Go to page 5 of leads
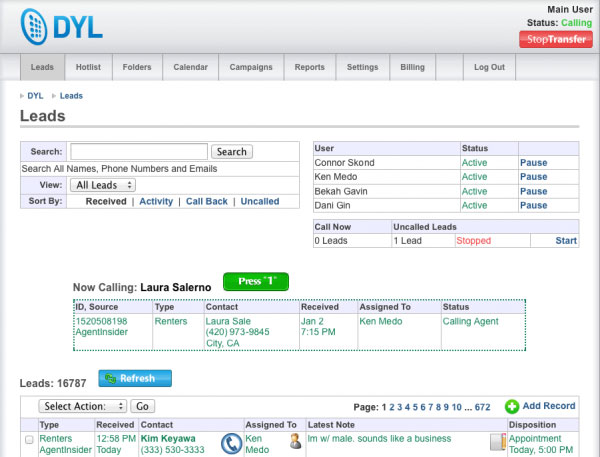This screenshot has height=457, width=600. click(x=415, y=407)
